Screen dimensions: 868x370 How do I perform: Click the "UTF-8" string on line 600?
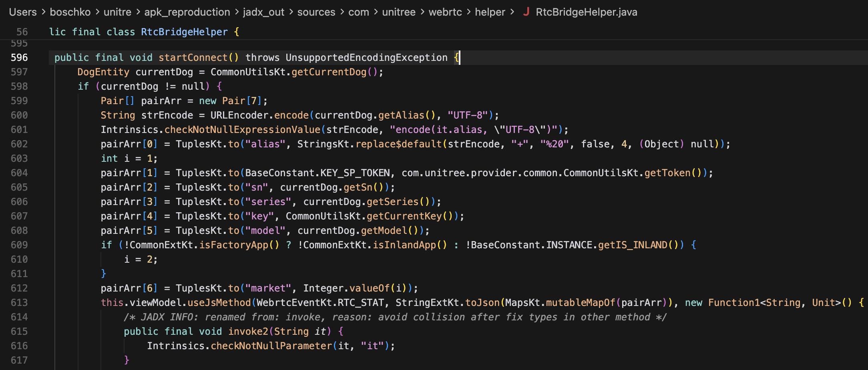468,115
